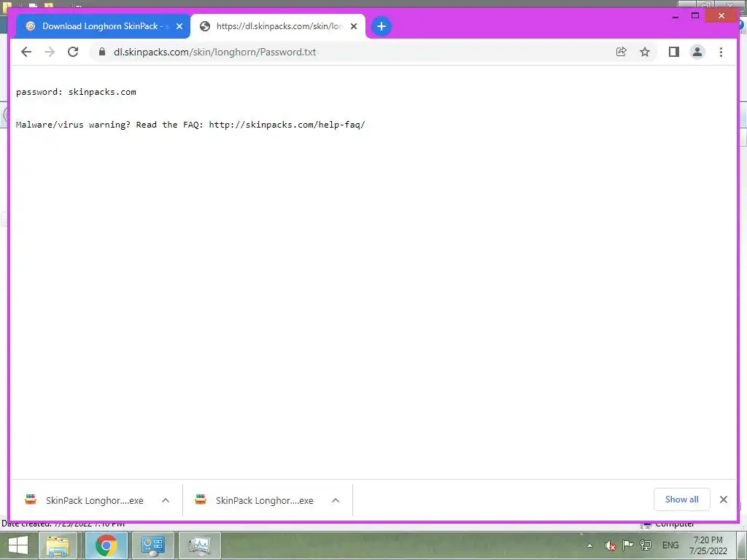Click the Chrome taskbar icon
Viewport: 747px width, 560px height.
tap(106, 545)
